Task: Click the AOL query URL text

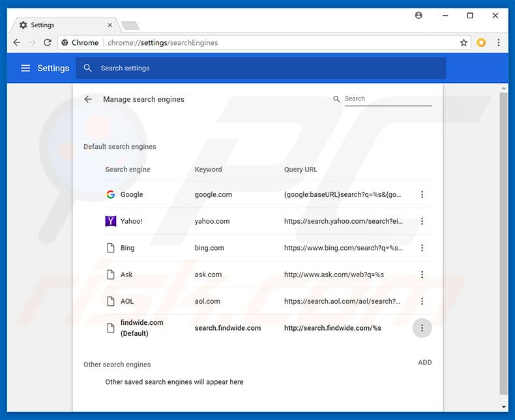Action: pos(342,301)
